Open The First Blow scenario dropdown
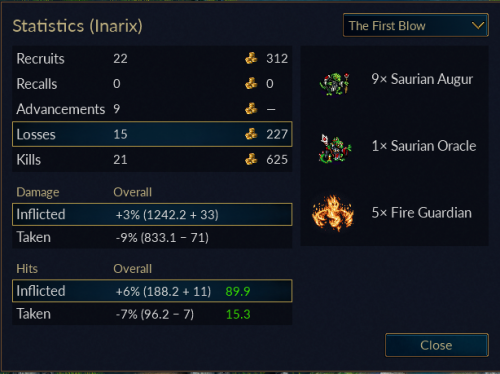This screenshot has width=500, height=374. click(x=416, y=25)
